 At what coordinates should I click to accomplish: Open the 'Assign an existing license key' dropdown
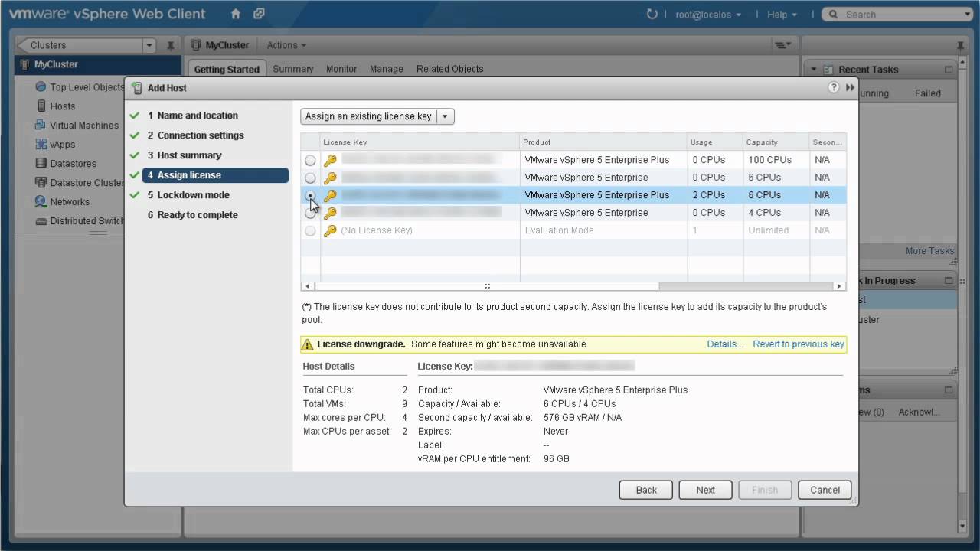[445, 116]
